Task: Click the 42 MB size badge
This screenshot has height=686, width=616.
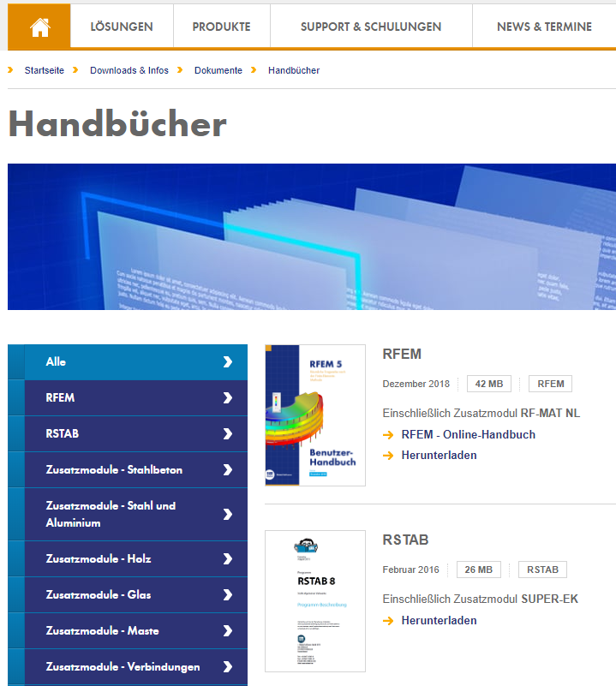Action: click(489, 384)
